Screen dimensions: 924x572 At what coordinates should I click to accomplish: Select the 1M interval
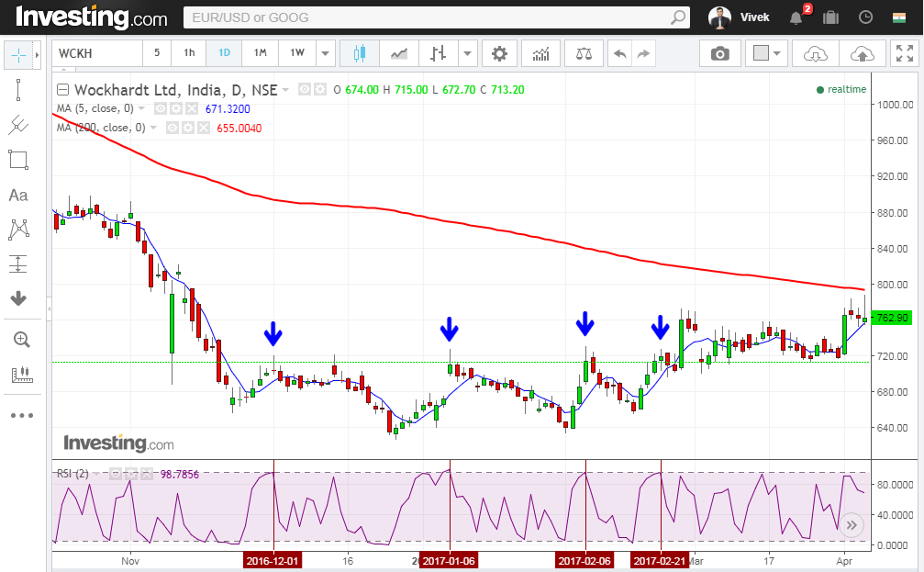pos(261,53)
